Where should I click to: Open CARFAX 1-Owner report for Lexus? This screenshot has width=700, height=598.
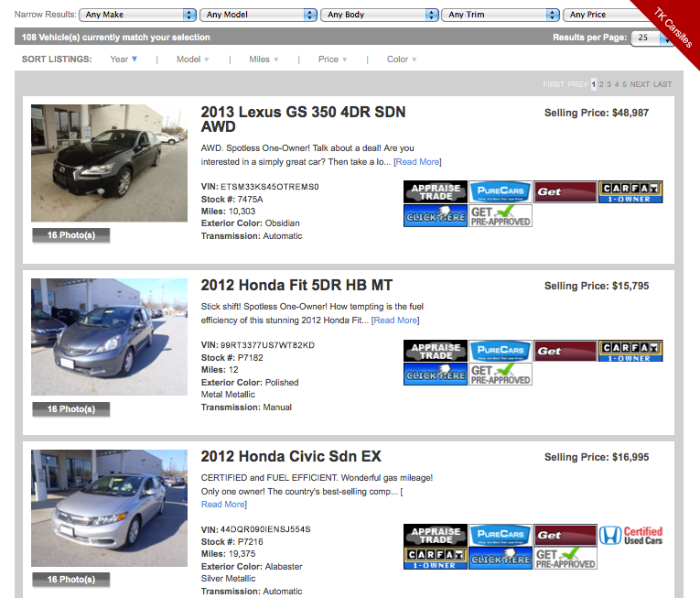(x=630, y=191)
